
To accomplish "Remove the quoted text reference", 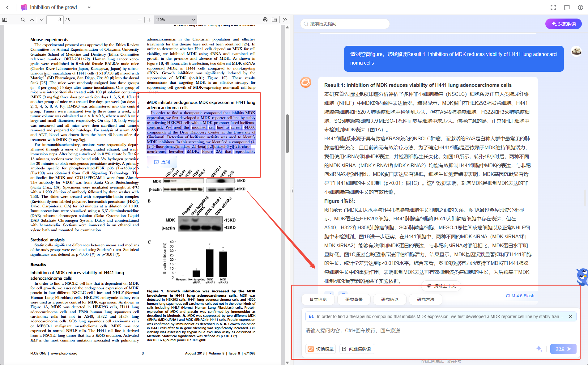I will [571, 316].
